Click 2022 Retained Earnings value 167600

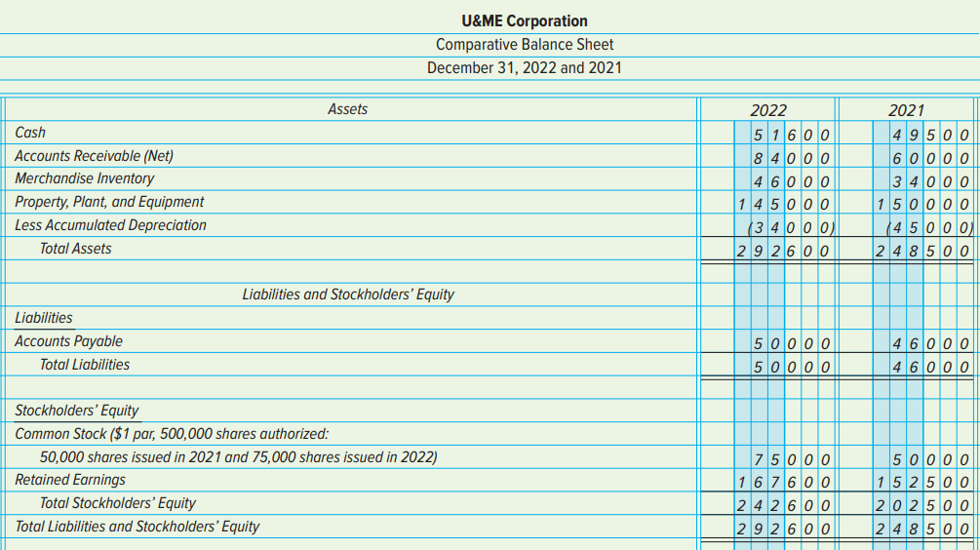[783, 483]
